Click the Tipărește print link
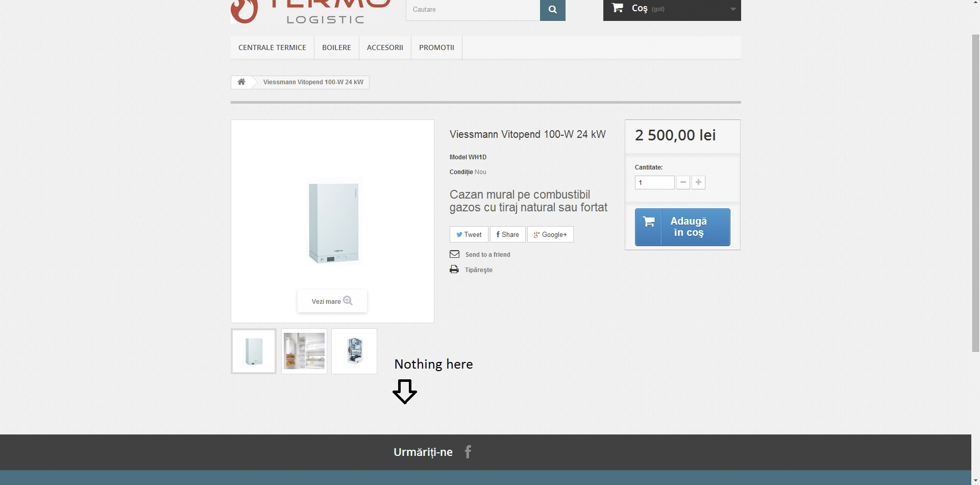Viewport: 980px width, 485px height. point(479,270)
